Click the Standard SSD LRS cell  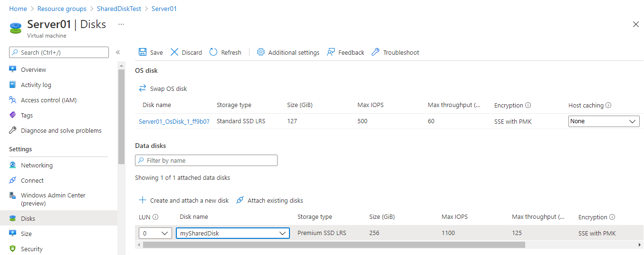241,121
